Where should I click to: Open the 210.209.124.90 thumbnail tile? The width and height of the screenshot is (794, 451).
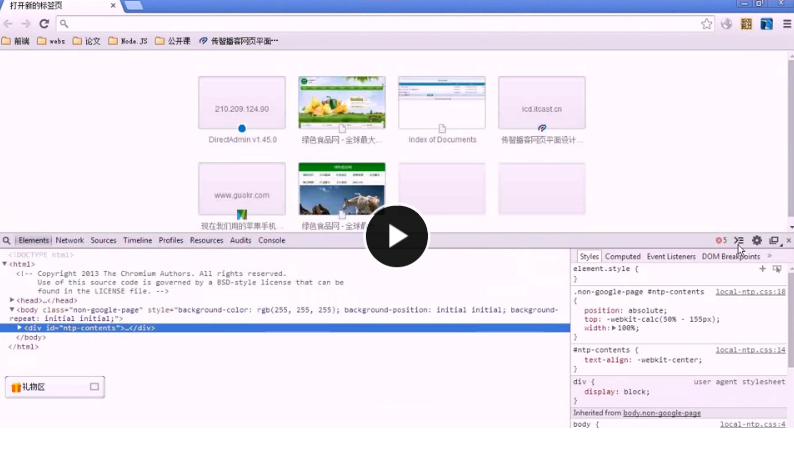coord(242,103)
